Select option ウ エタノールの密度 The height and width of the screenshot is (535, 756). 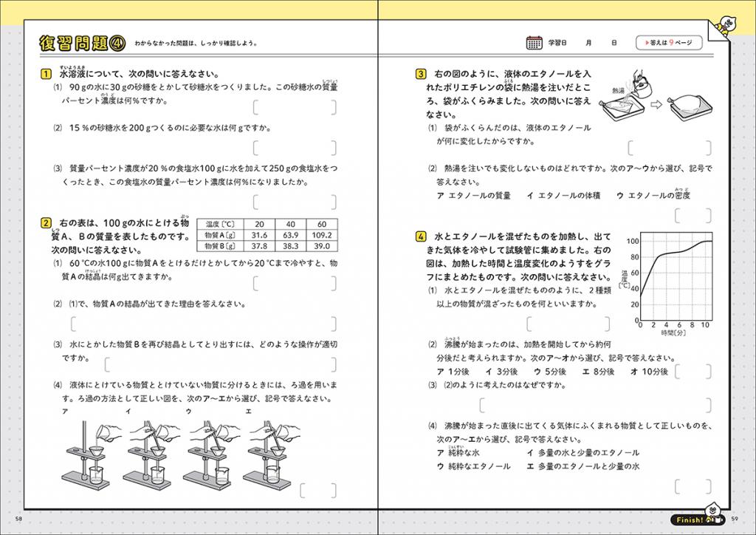653,194
